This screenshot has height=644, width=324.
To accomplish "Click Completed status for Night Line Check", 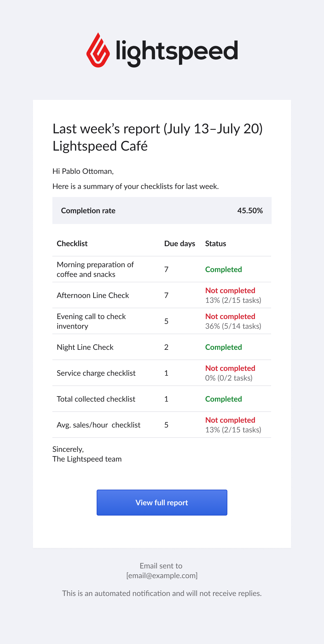I will pos(224,347).
